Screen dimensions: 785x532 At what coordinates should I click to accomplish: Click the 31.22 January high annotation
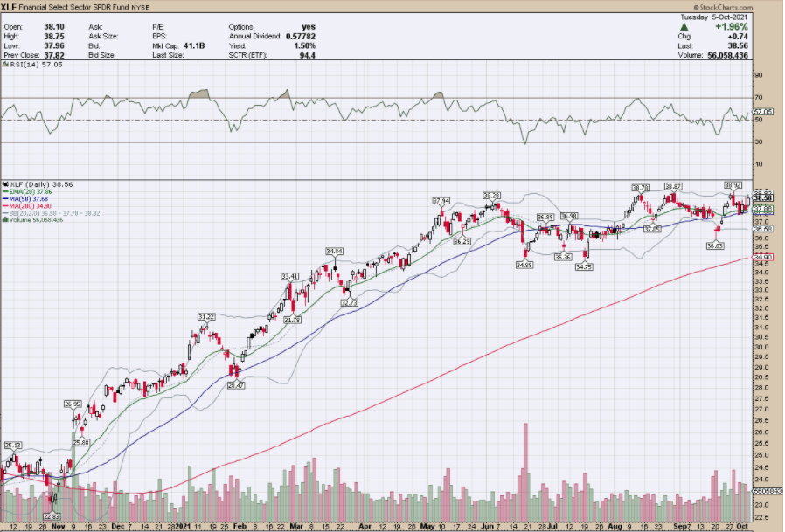coord(205,317)
